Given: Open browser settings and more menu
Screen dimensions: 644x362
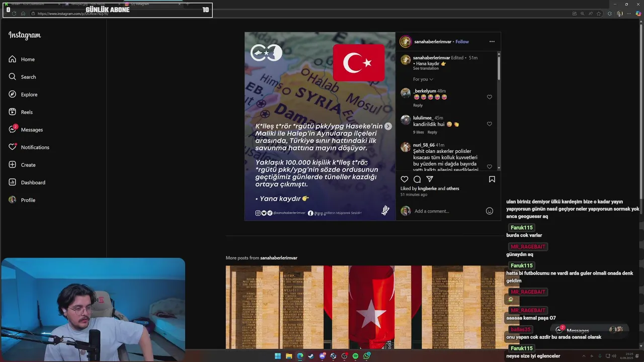Looking at the screenshot, I should pos(629,14).
